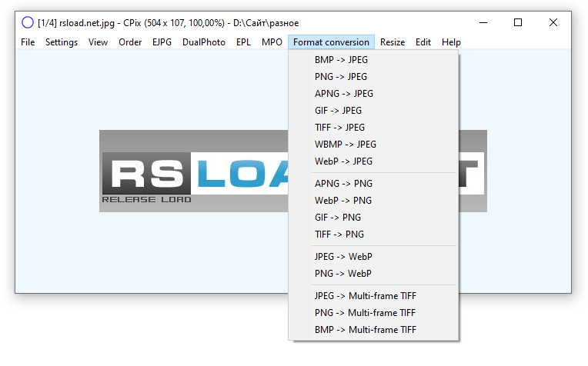Choose PNG -> Multi-frame TIFF
This screenshot has width=588, height=366.
373,313
